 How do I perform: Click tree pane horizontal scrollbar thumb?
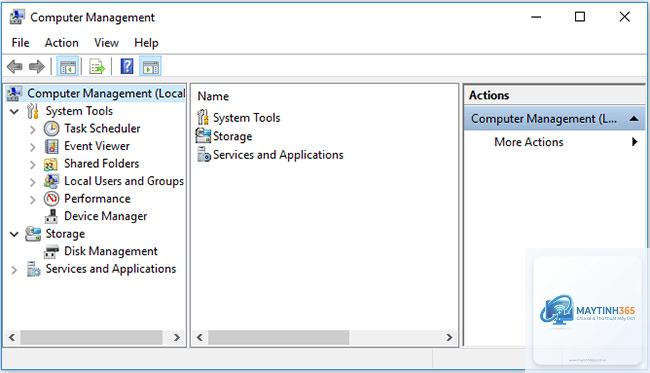91,337
